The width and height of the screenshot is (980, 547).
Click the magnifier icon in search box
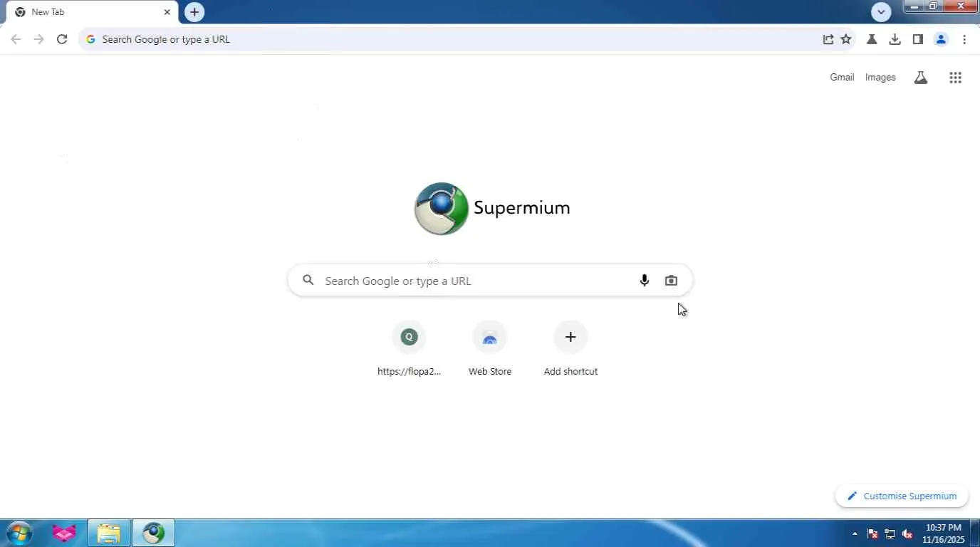[x=308, y=281]
